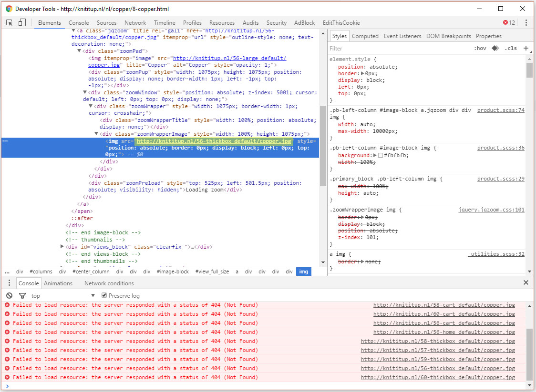Click the #fbfbfb background color swatch
The image size is (536, 392).
tap(380, 155)
